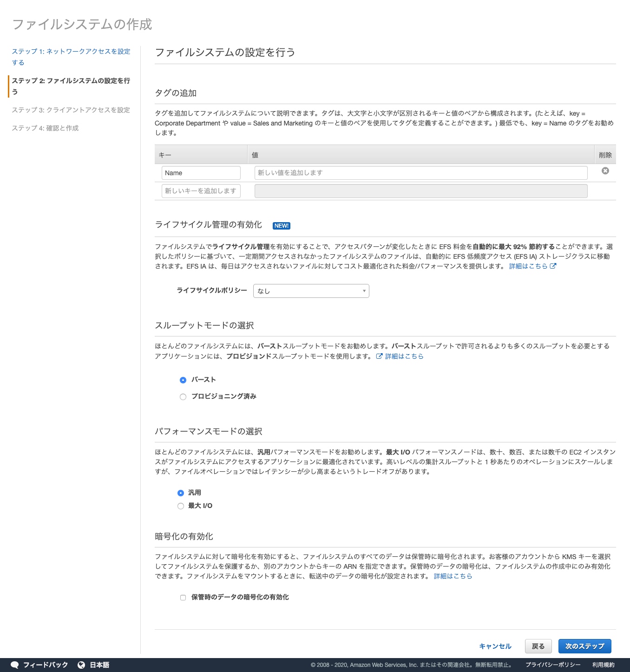Click the new tag key input field

[201, 191]
